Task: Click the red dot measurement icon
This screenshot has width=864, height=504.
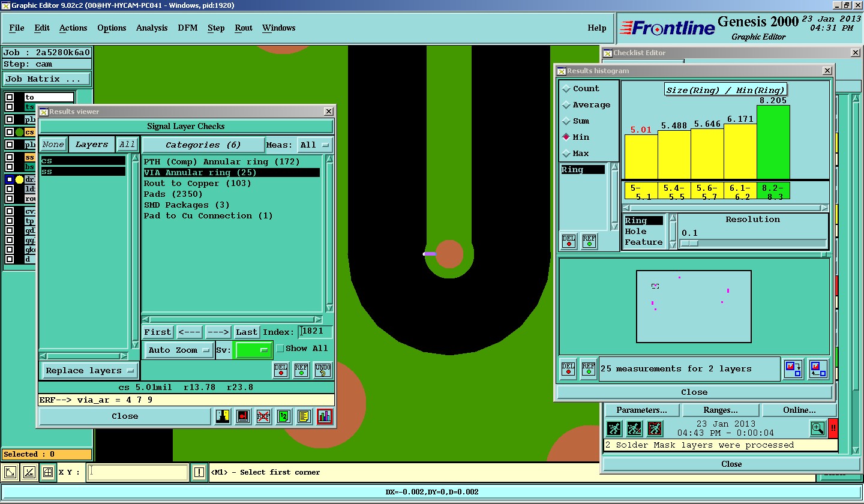Action: click(x=243, y=416)
